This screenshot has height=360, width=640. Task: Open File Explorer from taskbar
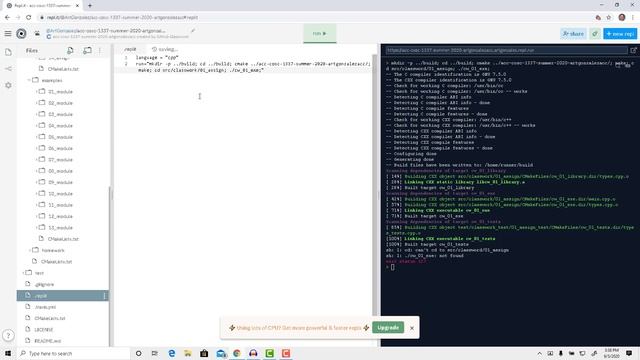point(188,353)
